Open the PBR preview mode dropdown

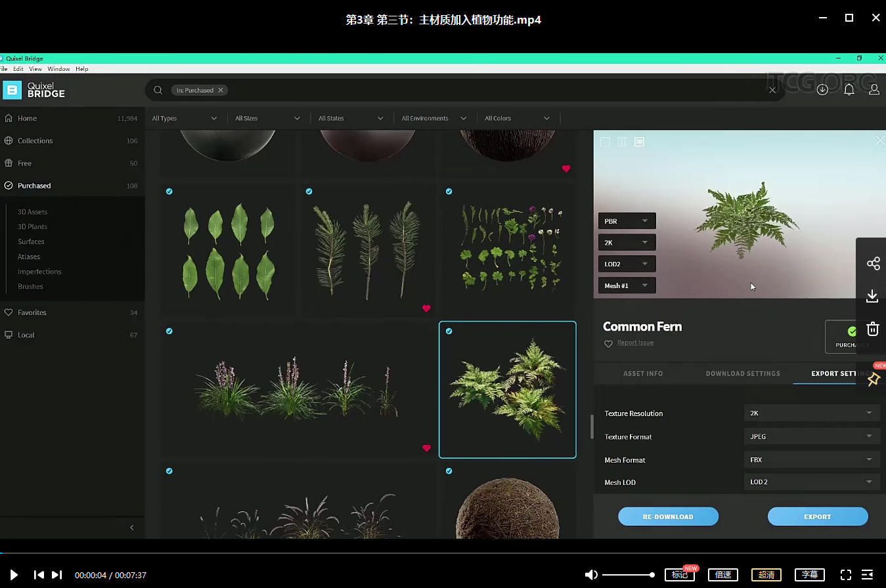coord(627,221)
